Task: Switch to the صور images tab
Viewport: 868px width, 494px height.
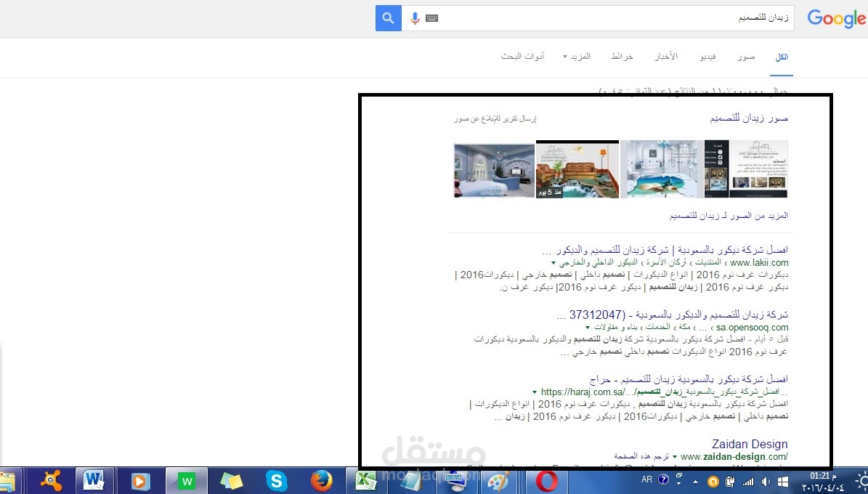Action: (746, 57)
